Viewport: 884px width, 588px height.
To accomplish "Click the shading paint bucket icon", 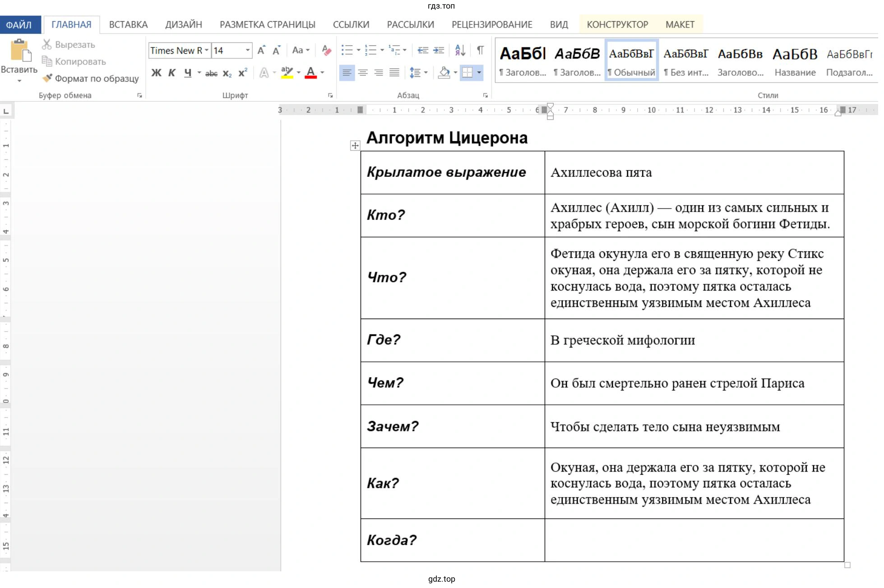I will pos(444,73).
